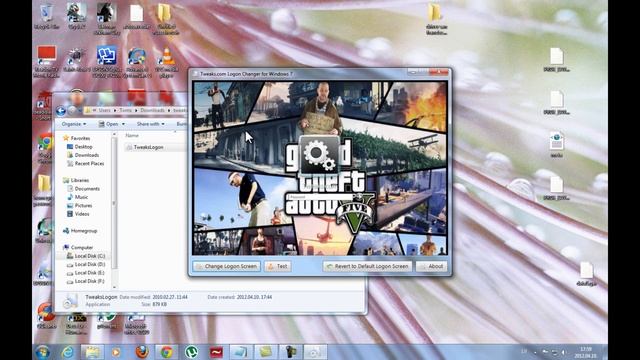Image resolution: width=640 pixels, height=360 pixels.
Task: Click the GTA V logon preview image
Action: [320, 168]
